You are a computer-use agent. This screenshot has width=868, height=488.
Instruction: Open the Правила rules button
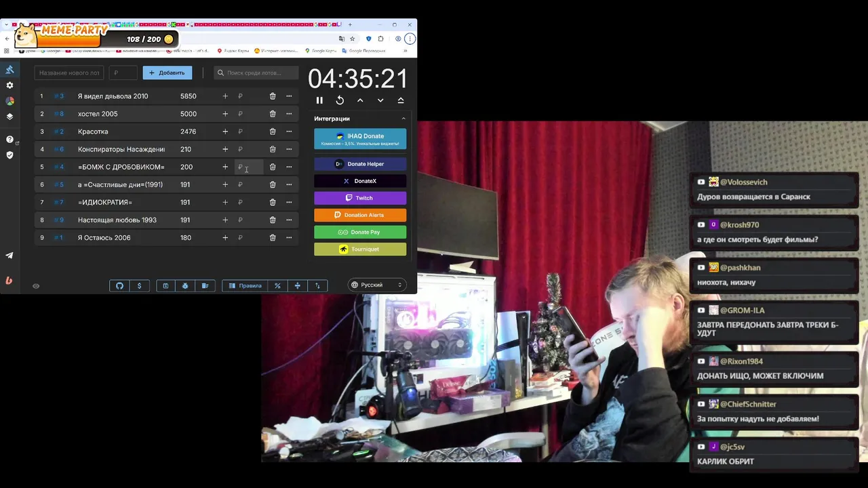245,286
